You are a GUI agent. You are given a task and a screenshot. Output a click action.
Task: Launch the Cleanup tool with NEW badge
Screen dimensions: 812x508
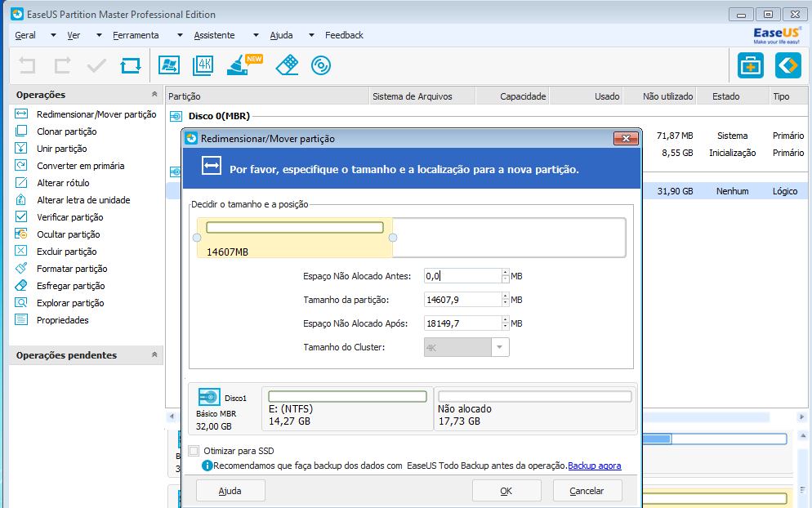244,65
